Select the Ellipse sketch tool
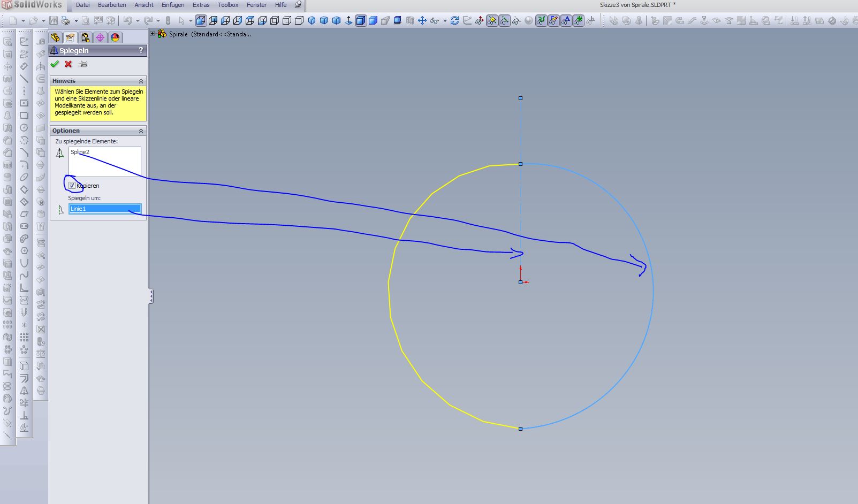The image size is (858, 504). click(x=24, y=177)
